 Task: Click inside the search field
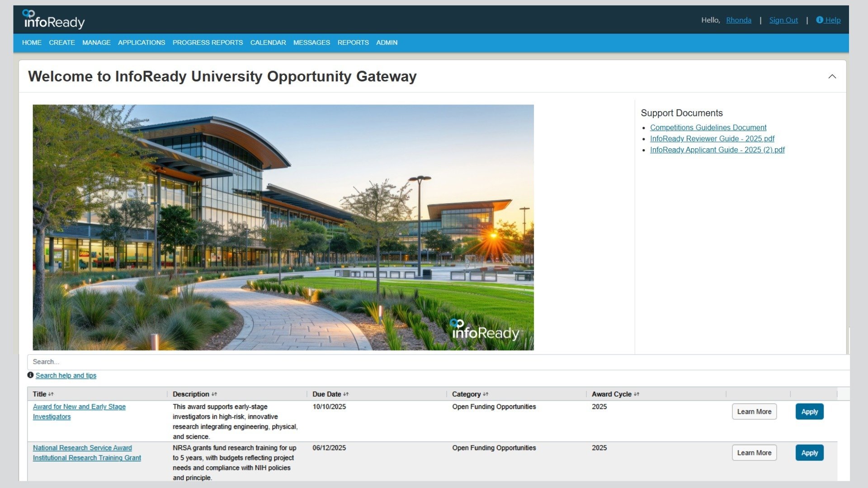point(181,361)
